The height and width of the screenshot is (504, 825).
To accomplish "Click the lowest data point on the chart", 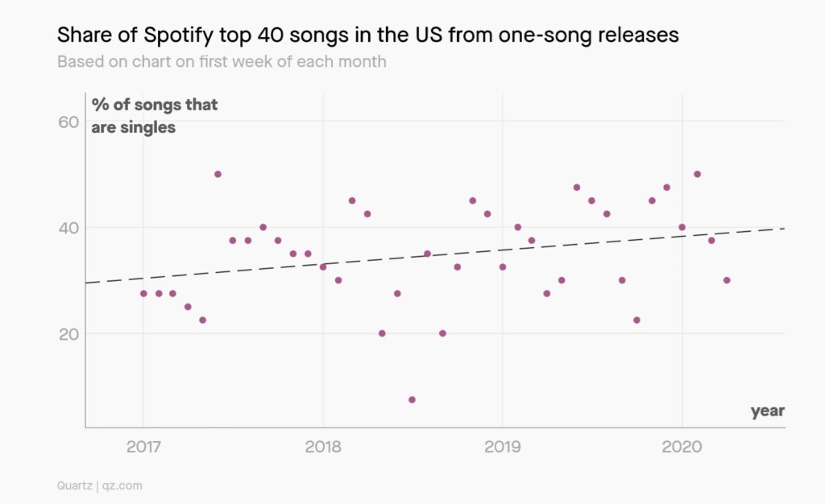I will 412,399.
